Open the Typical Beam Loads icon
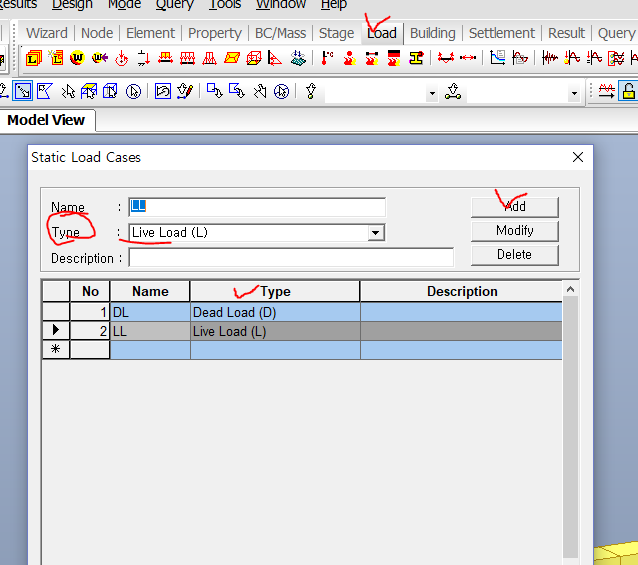 point(209,58)
